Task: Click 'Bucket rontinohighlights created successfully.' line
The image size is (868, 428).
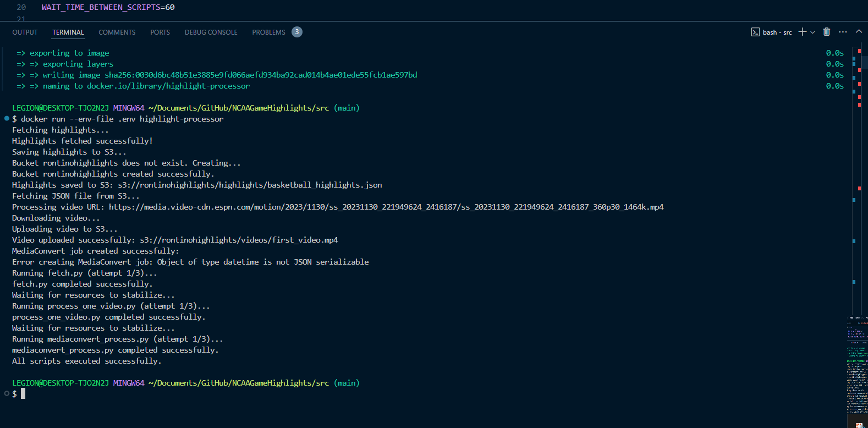Action: 113,174
